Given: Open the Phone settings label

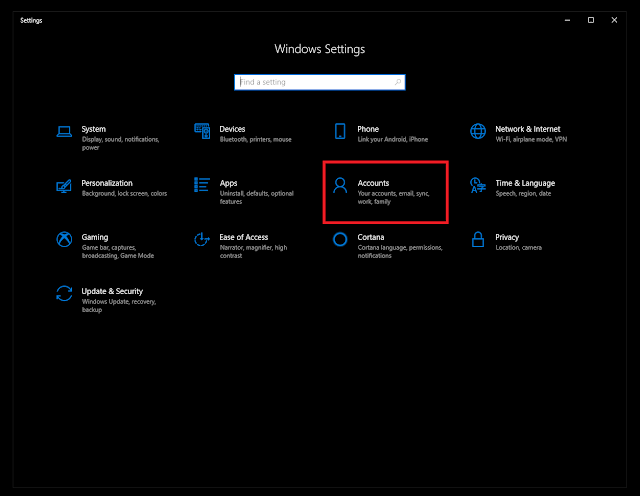Looking at the screenshot, I should coord(368,129).
